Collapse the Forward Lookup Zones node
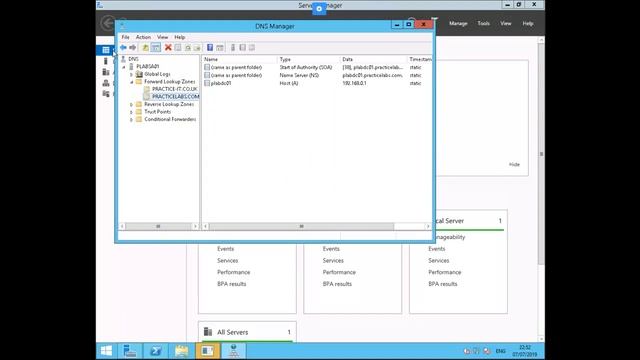640x360 pixels. pos(131,82)
